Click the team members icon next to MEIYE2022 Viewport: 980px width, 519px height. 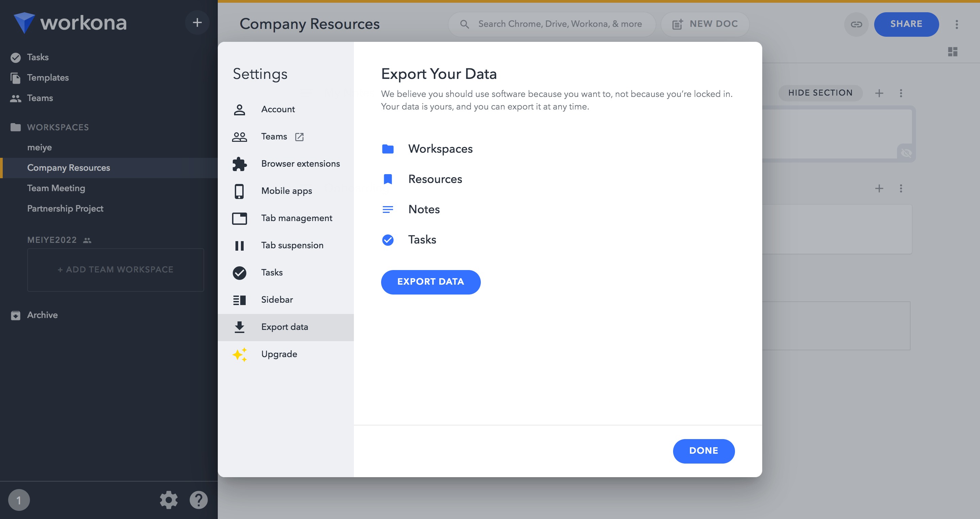87,240
